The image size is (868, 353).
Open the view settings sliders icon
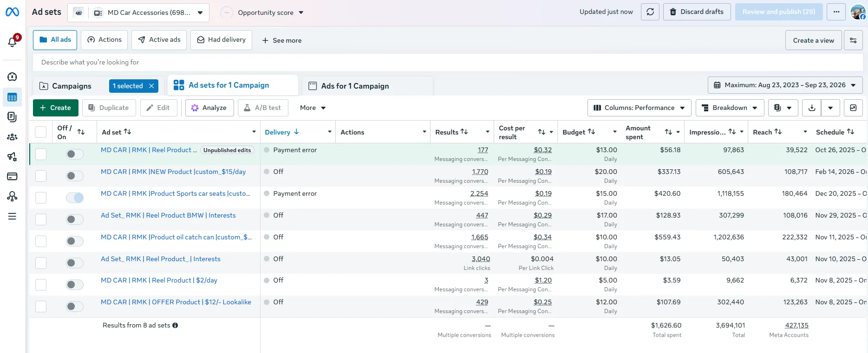point(853,40)
